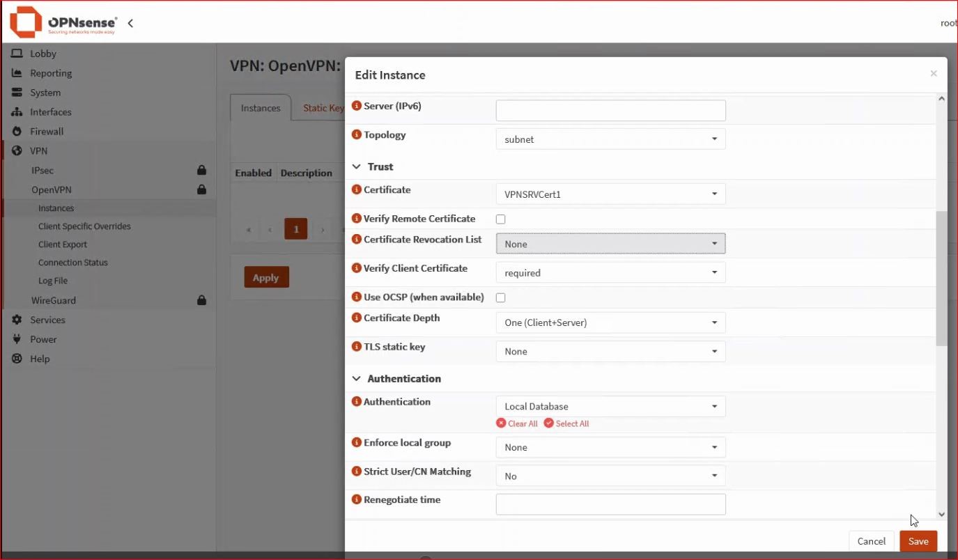Click the Firewall flame icon in sidebar
This screenshot has width=958, height=560.
coord(17,132)
